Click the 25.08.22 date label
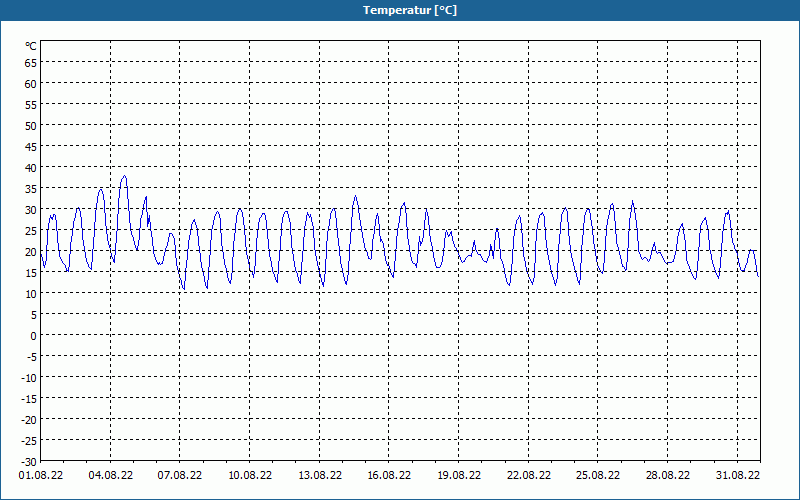Screen dimensions: 800x500 [x=598, y=475]
